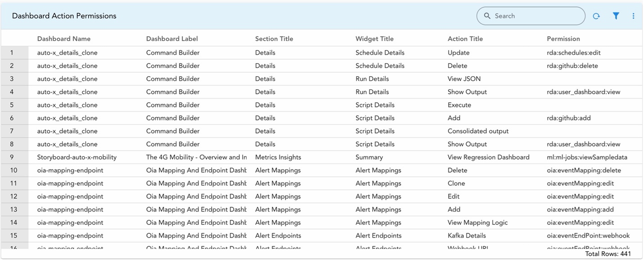Click 'Alert Mappings' widget in row 11
The height and width of the screenshot is (261, 644).
pyautogui.click(x=378, y=183)
